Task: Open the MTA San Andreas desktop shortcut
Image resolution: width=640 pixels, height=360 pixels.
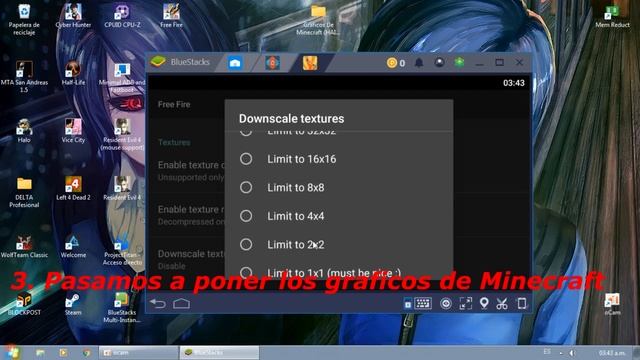Action: [24, 76]
